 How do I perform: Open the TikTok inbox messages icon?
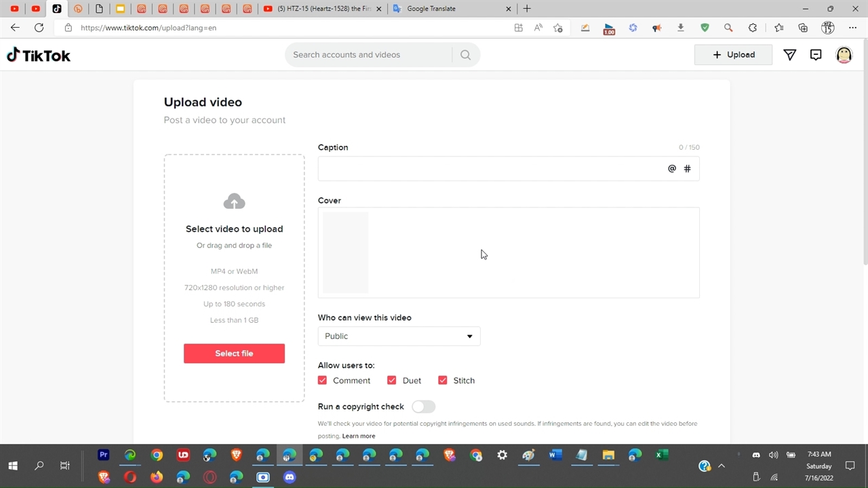pyautogui.click(x=816, y=55)
